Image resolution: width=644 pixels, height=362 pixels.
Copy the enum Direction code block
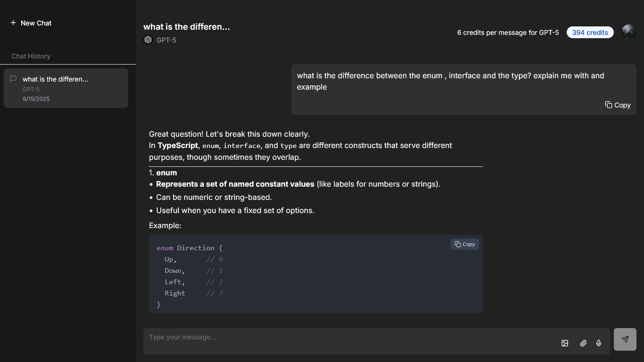(465, 244)
